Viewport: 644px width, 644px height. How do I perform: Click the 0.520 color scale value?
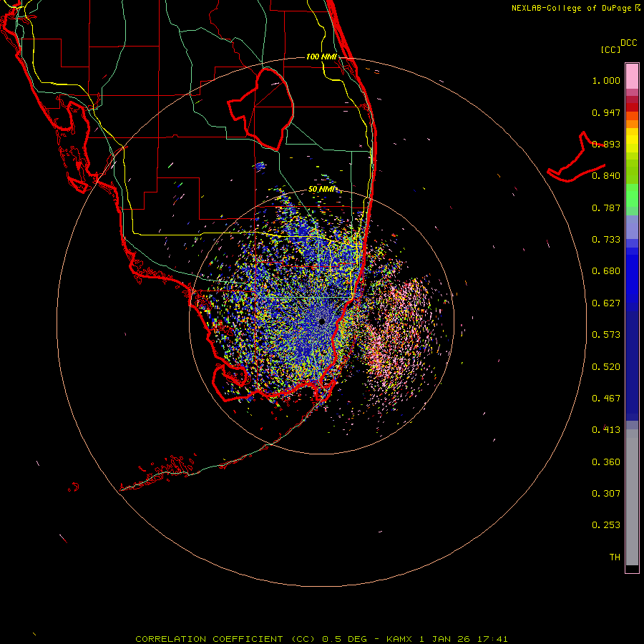tap(606, 367)
